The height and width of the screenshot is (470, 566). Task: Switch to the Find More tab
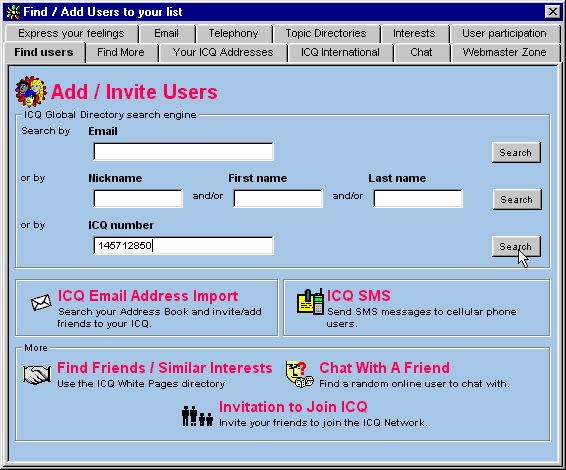coord(121,52)
